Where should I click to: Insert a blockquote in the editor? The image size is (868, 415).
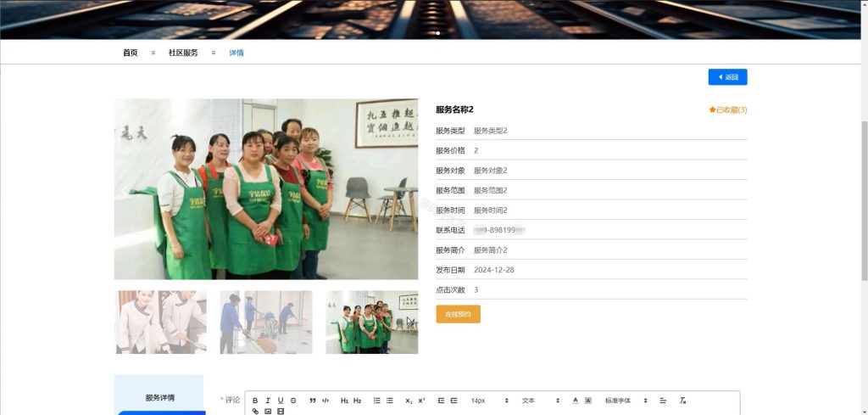point(313,401)
